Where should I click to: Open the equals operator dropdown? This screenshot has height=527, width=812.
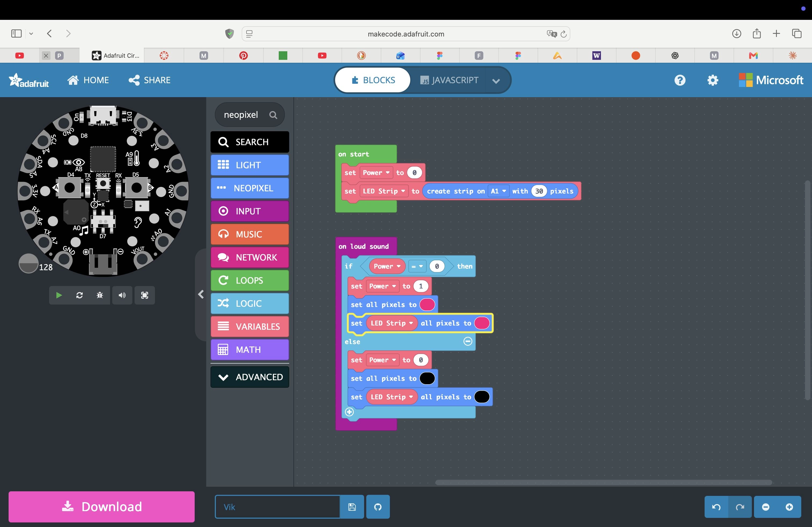417,266
